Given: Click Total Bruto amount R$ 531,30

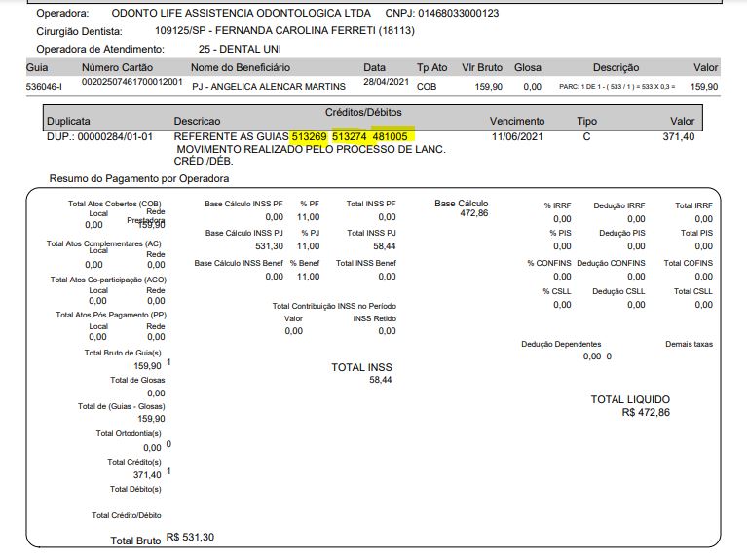Looking at the screenshot, I should click(190, 538).
